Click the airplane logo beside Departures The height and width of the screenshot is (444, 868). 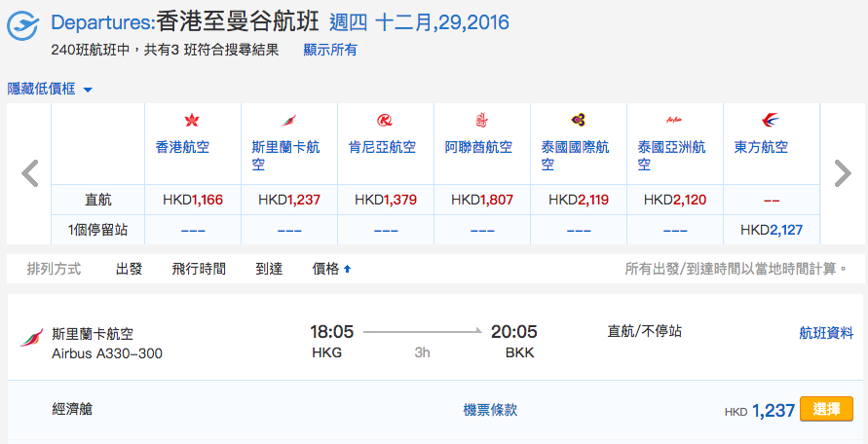click(x=22, y=25)
